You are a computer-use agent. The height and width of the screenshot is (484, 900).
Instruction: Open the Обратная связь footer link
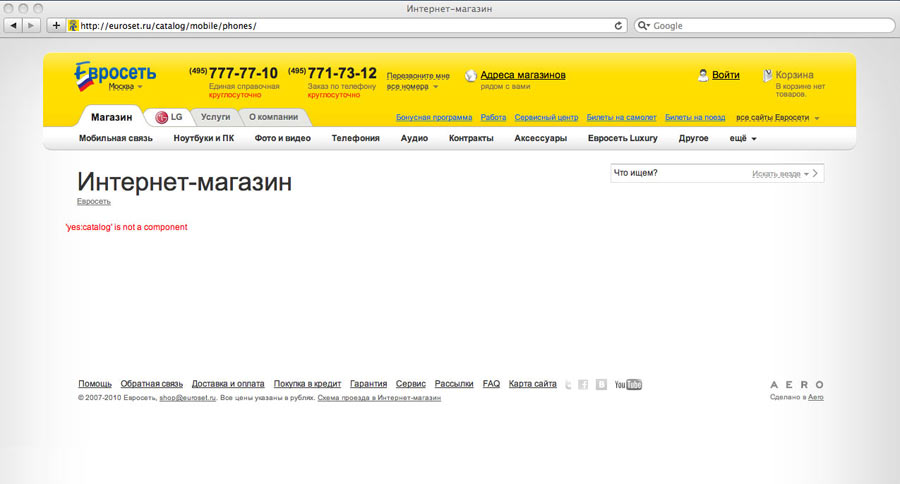[152, 384]
